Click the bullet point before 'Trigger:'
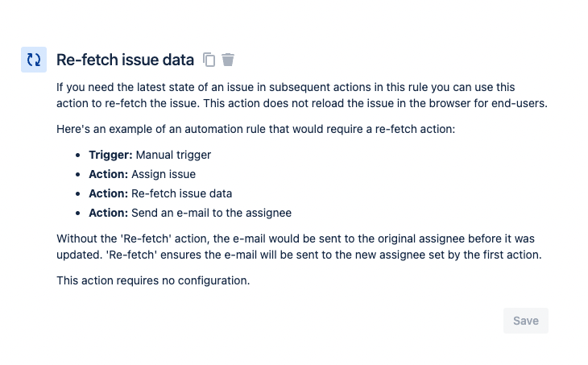 [77, 155]
